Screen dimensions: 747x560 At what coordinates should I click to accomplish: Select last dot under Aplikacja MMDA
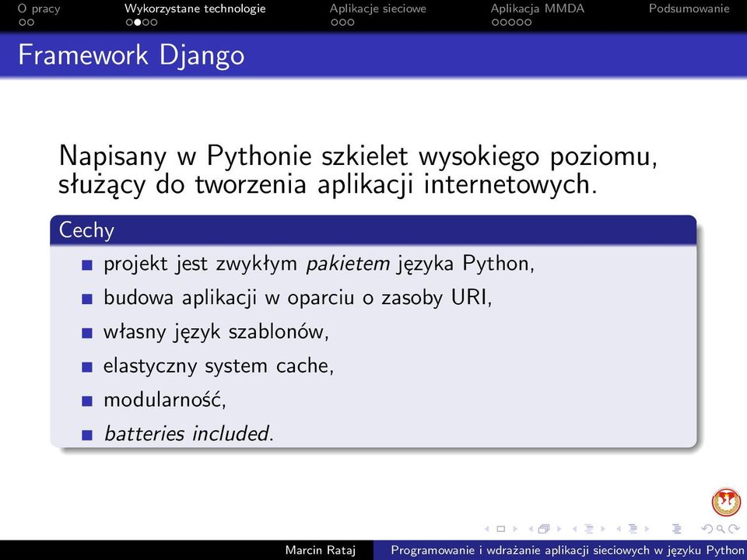(x=528, y=22)
